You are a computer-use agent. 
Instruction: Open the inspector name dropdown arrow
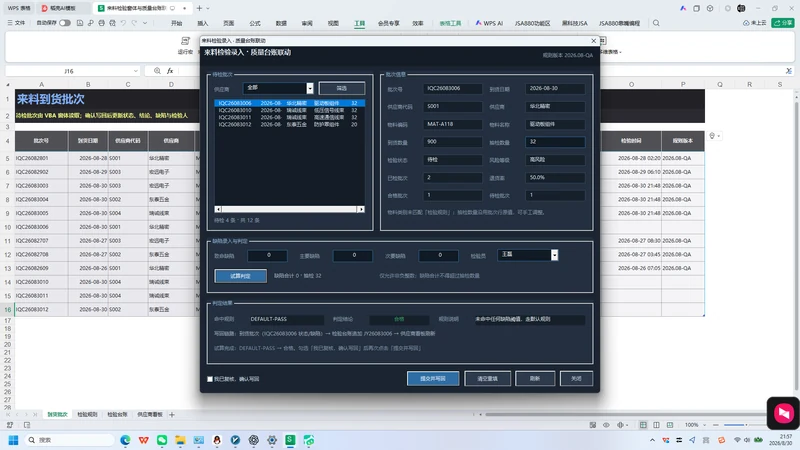pyautogui.click(x=555, y=255)
